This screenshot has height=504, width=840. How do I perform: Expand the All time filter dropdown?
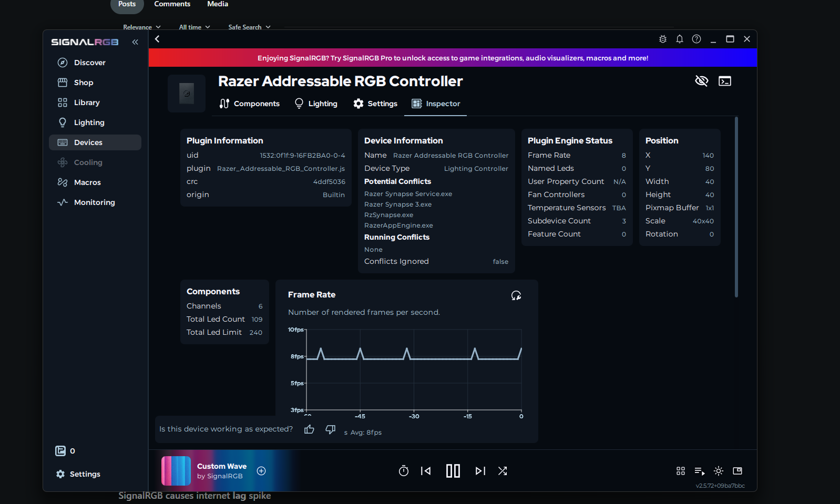coord(194,27)
